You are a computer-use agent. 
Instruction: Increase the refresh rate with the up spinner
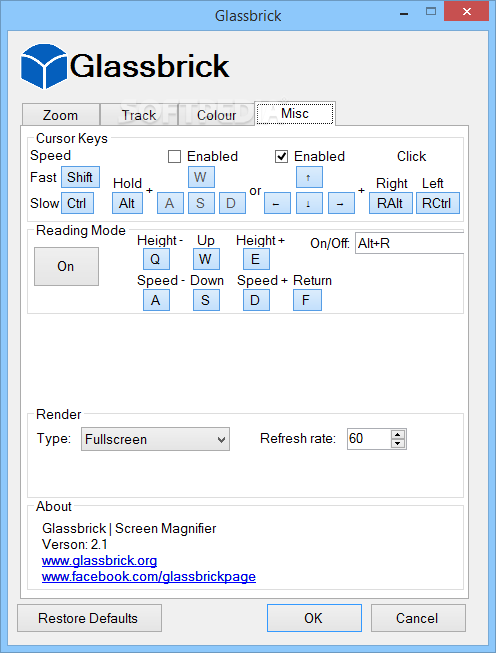tap(398, 434)
